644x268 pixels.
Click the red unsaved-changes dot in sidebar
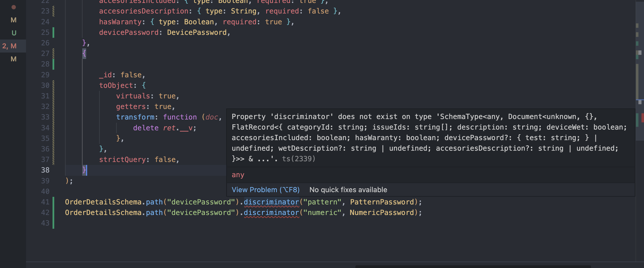coord(14,7)
